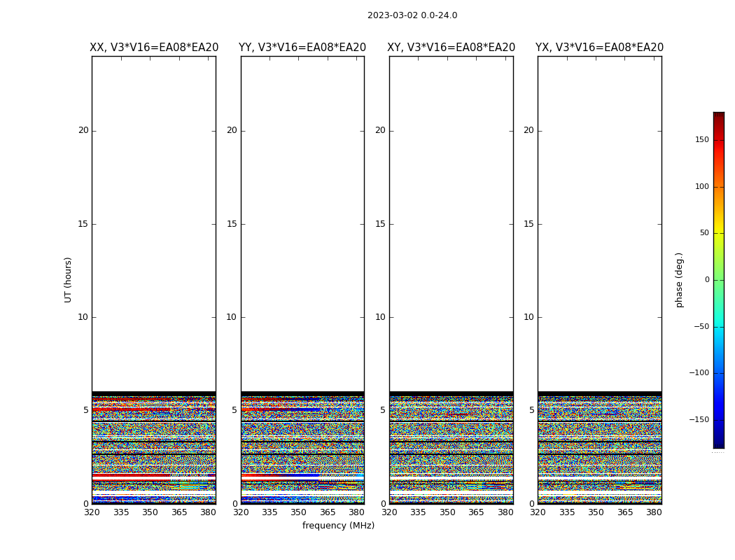735x560 pixels.
Task: Click the 5 hour tick of XX panel
Action: coord(86,410)
